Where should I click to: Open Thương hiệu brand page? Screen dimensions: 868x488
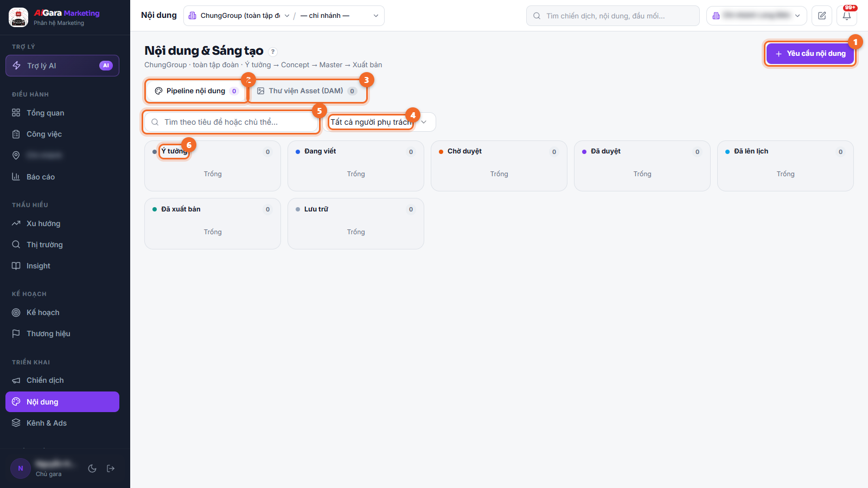(x=62, y=333)
